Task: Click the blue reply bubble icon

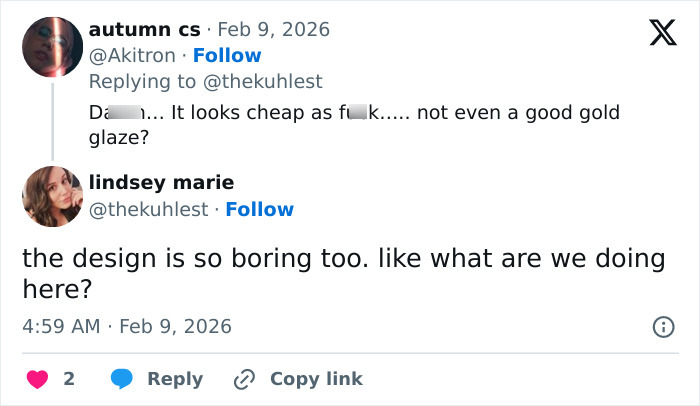Action: (122, 379)
